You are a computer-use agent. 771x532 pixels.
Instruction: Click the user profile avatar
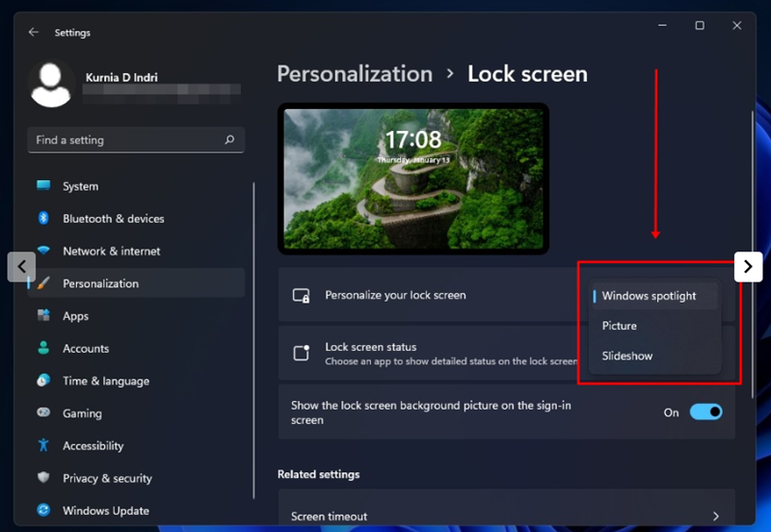(x=51, y=85)
